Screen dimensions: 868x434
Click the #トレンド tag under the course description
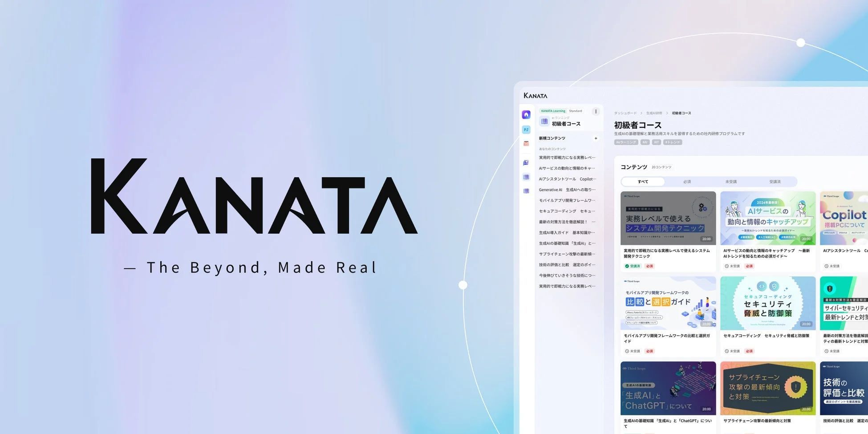point(673,142)
